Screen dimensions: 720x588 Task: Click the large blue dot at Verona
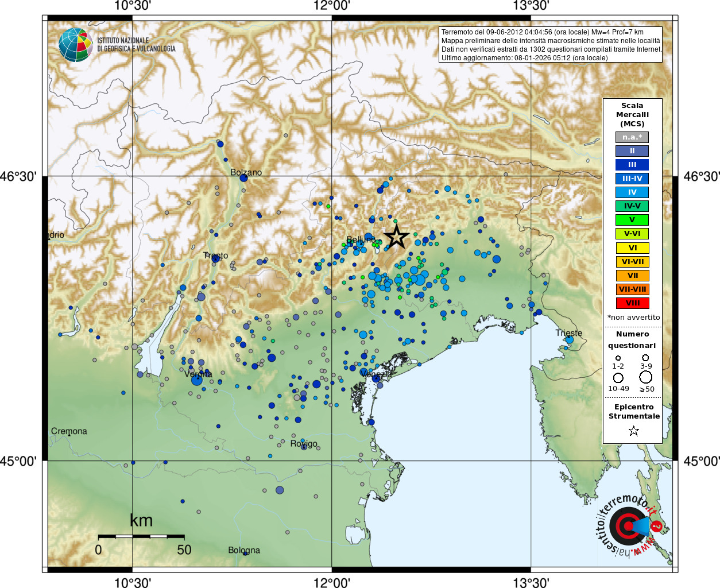pyautogui.click(x=197, y=379)
